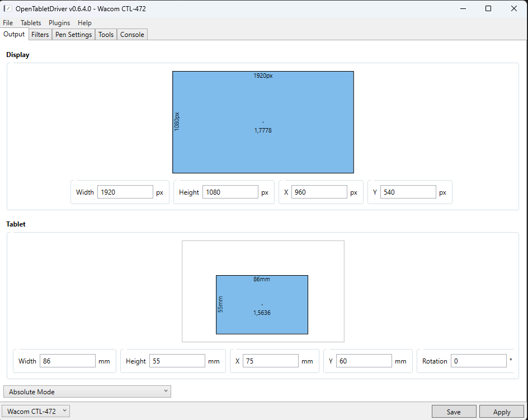This screenshot has height=420, width=528.
Task: Open the Help menu
Action: [x=84, y=23]
